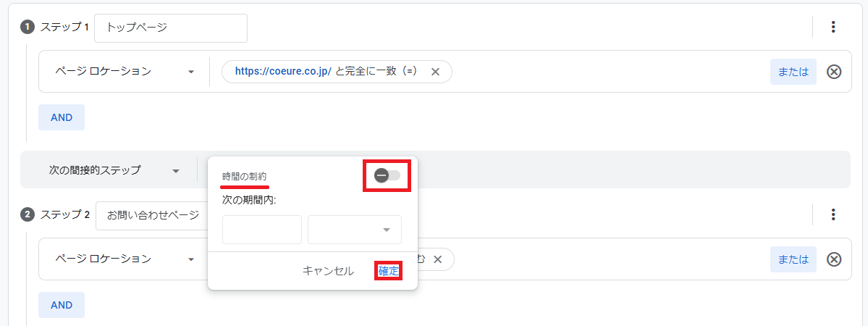
Task: Remove Step 1 condition with circled X
Action: click(x=834, y=72)
